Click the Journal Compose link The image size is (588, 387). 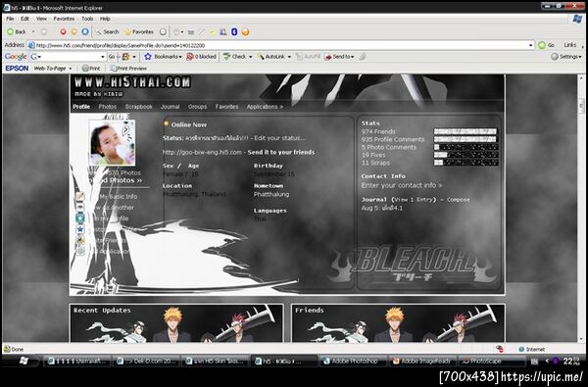click(x=458, y=200)
